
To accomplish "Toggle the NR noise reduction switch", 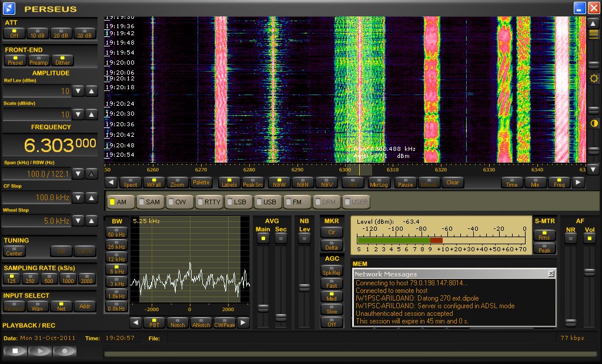I will click(570, 238).
